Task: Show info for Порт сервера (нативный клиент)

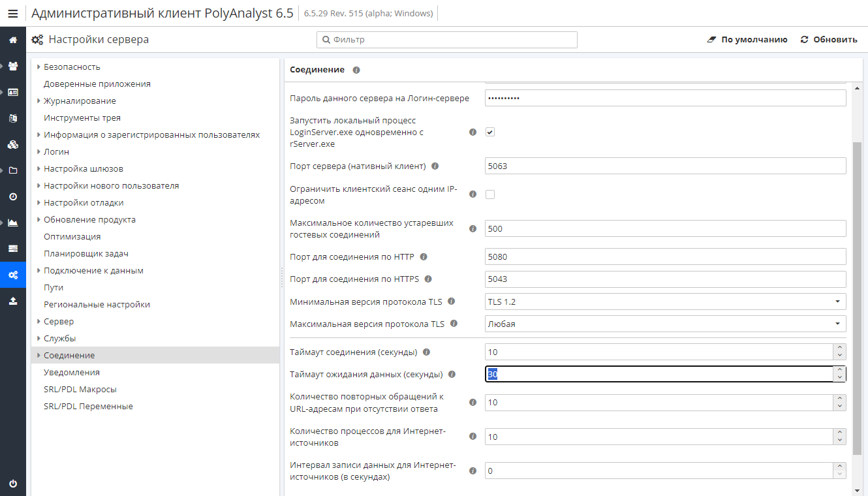Action: (435, 166)
